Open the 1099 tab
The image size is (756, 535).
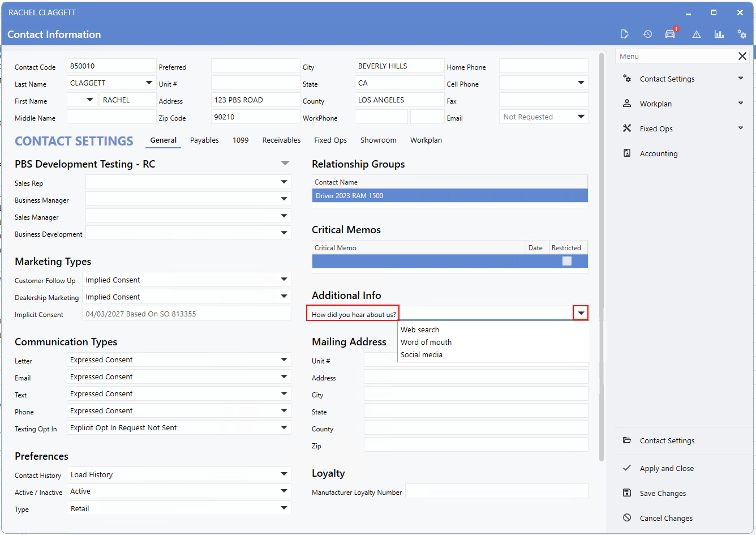coord(240,140)
